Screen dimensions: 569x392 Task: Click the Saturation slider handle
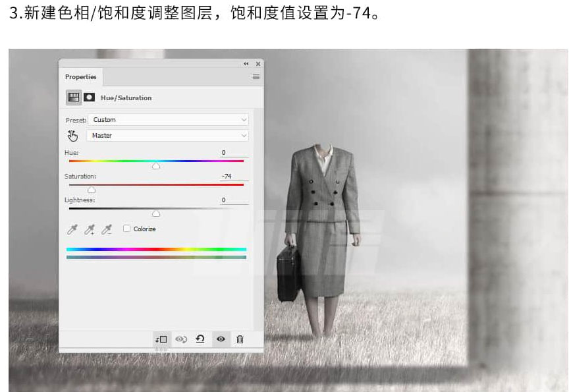point(92,190)
